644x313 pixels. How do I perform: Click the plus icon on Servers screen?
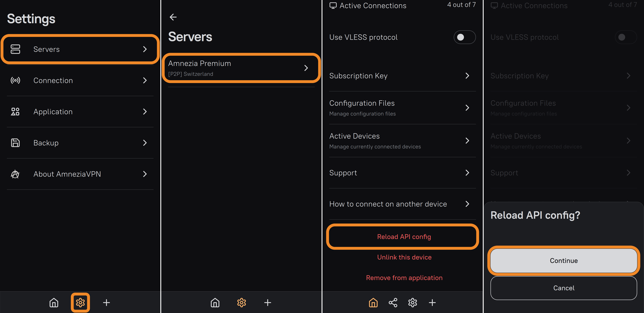click(x=268, y=302)
